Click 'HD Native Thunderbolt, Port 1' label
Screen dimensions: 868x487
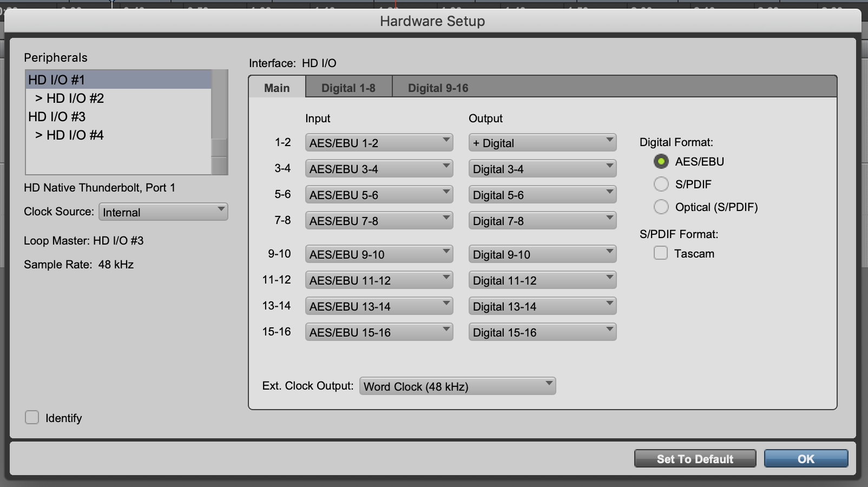100,187
